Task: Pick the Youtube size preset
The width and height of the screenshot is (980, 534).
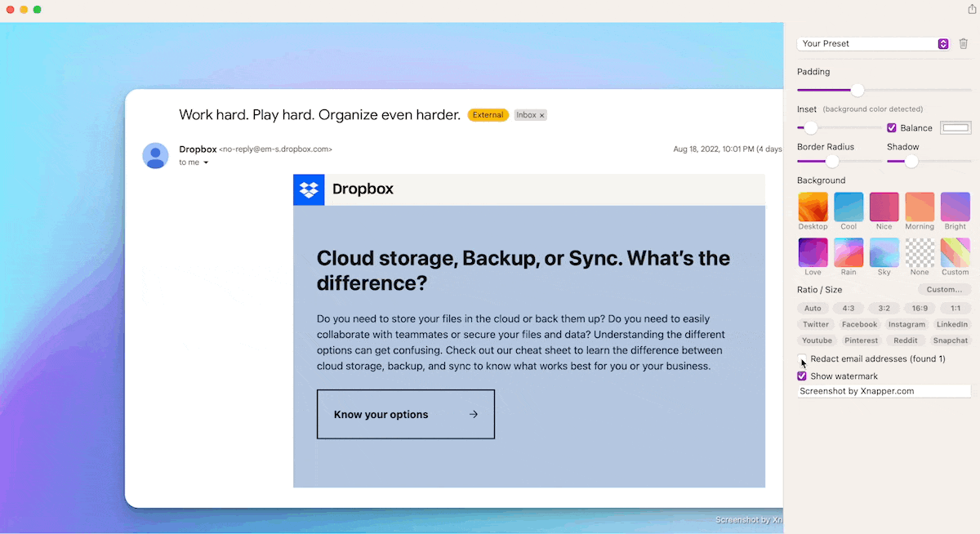Action: click(x=817, y=340)
